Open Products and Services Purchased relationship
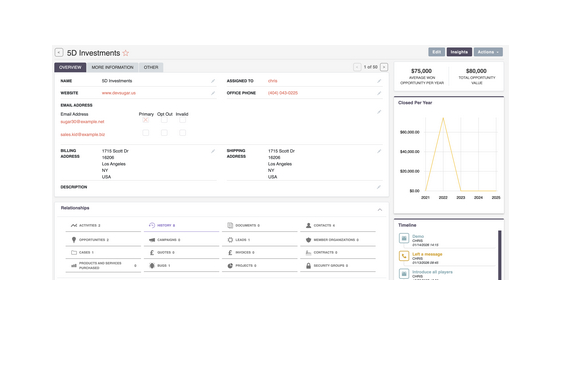Screen dimensions: 562x369 coord(103,265)
